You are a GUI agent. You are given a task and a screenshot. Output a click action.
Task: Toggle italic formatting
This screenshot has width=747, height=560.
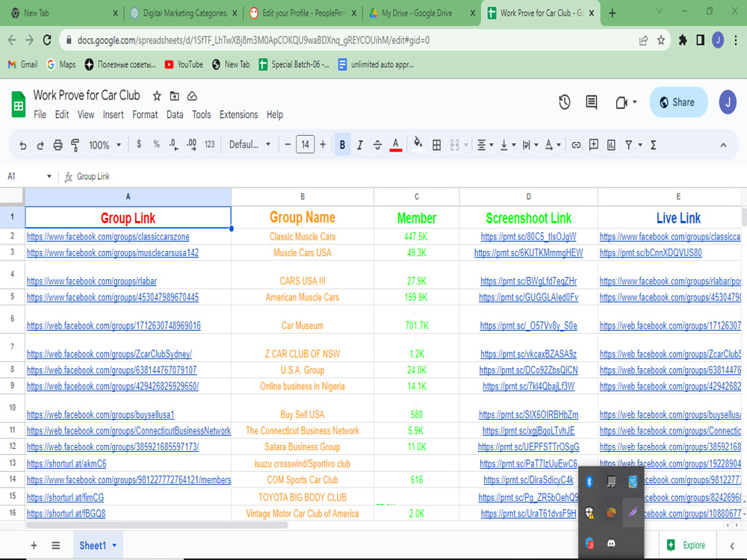pyautogui.click(x=360, y=145)
